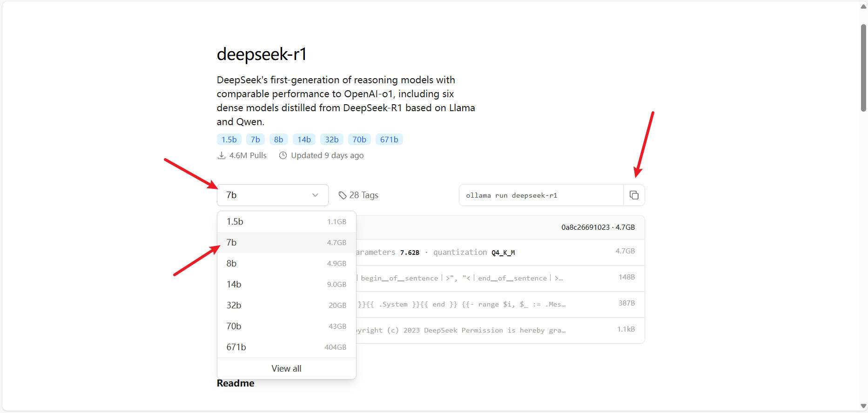
Task: Open the 28 Tags link
Action: (363, 195)
